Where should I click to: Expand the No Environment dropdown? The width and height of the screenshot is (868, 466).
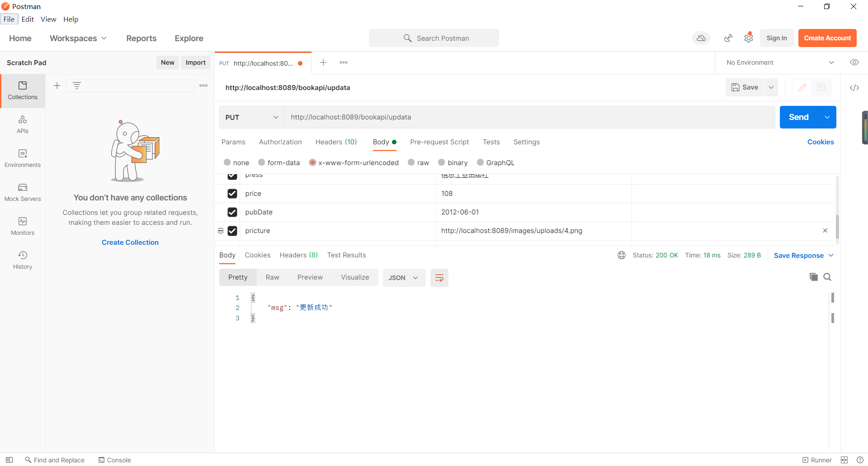[x=831, y=62]
